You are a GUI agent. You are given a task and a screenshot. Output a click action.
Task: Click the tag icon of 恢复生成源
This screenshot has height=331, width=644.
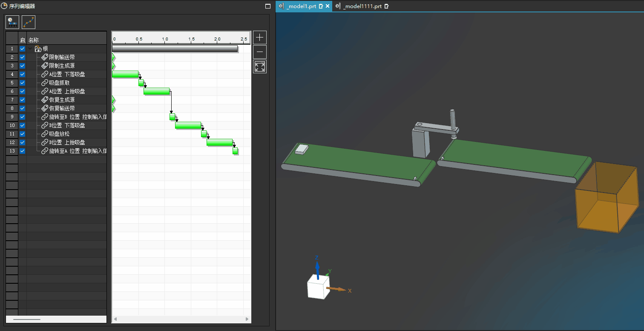[45, 100]
